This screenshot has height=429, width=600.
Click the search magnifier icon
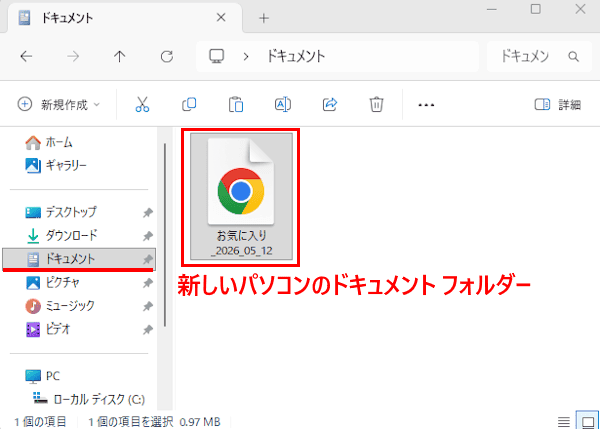tap(573, 57)
